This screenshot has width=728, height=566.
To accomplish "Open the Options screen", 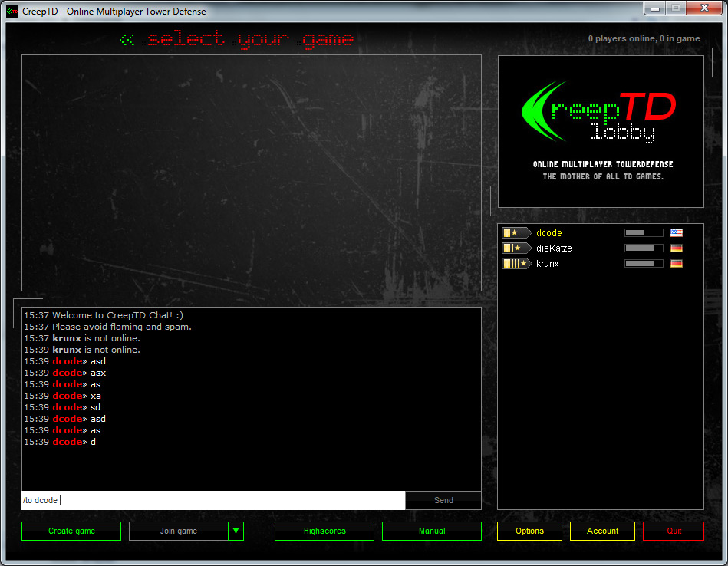I will click(529, 531).
